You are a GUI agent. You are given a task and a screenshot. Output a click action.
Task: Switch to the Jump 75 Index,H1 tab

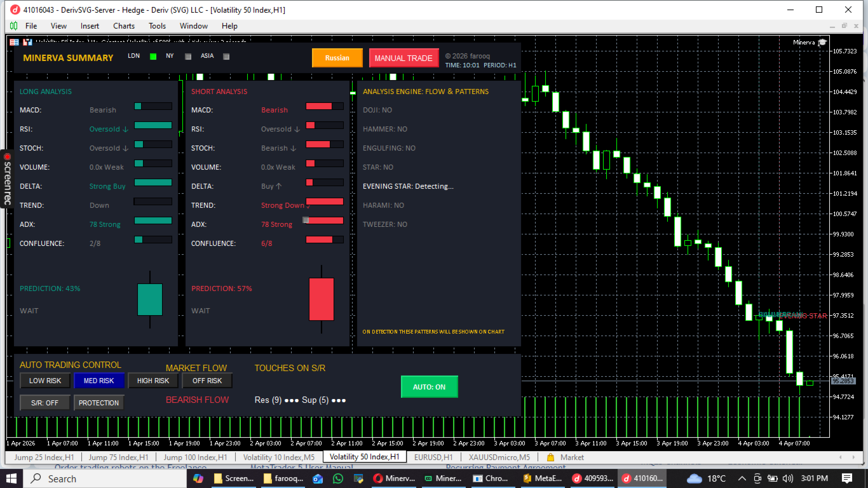[118, 457]
